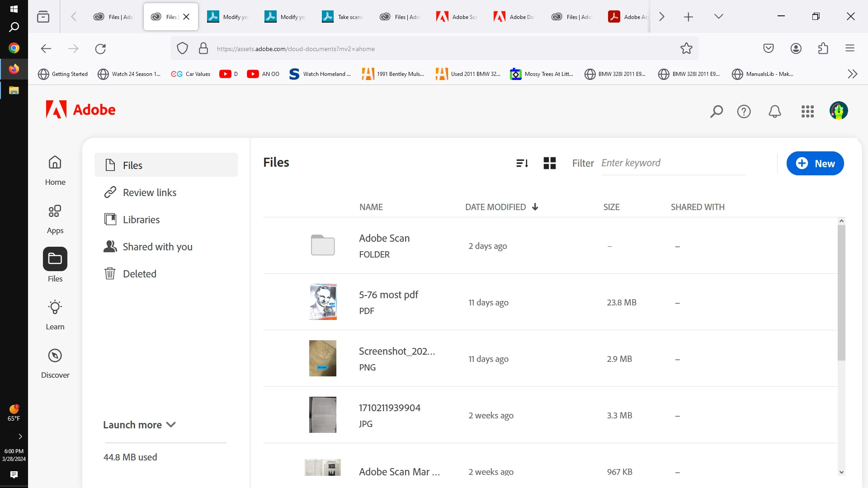The image size is (868, 488).
Task: Show more bookmarks chevron
Action: 852,74
